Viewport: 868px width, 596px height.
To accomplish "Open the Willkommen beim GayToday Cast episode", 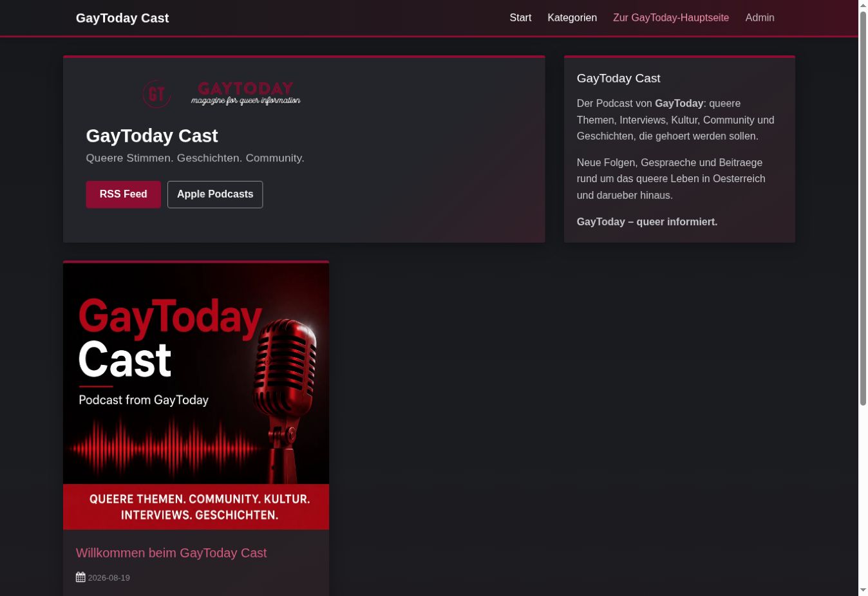I will (x=171, y=553).
